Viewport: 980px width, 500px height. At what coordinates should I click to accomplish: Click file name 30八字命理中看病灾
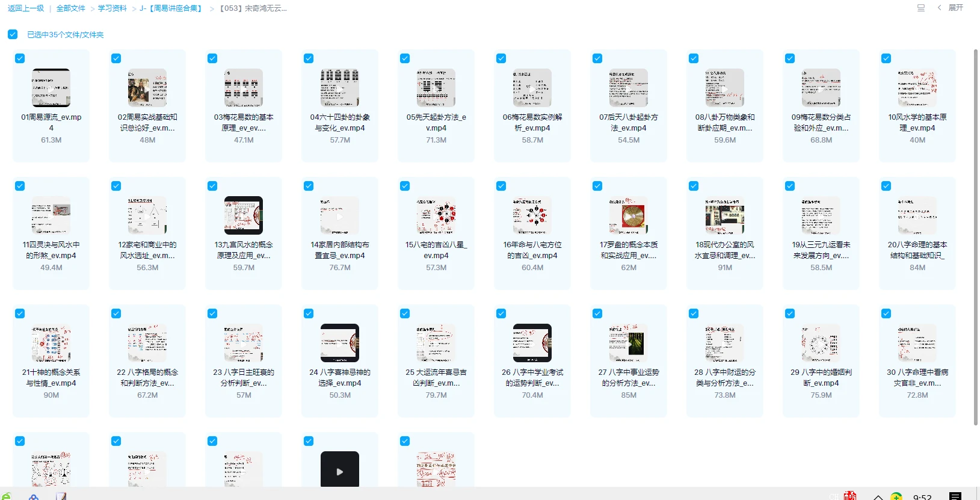(x=917, y=378)
